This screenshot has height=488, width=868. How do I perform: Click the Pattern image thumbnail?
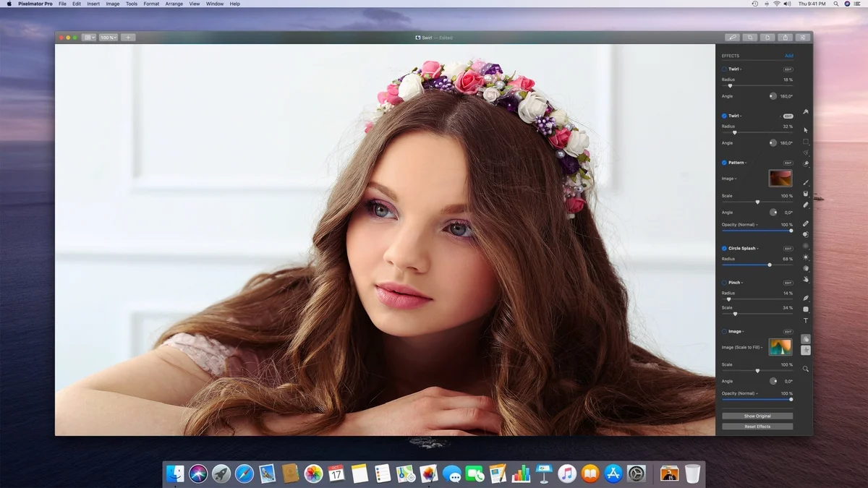780,178
